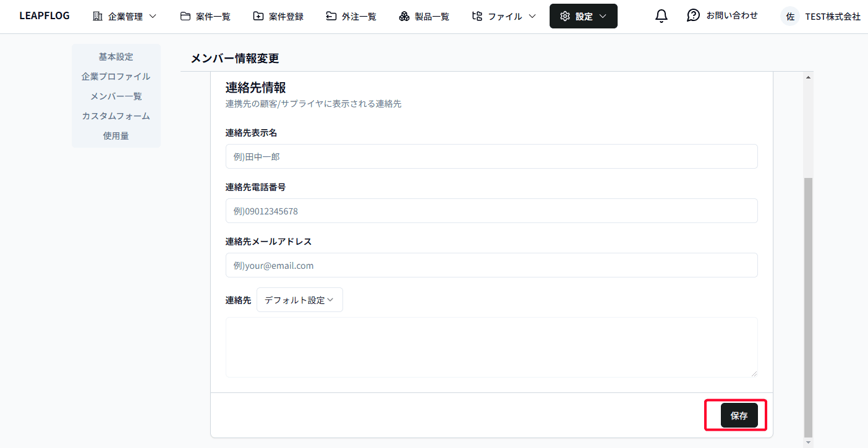Go to 企業プロファイル in the sidebar
This screenshot has width=868, height=448.
point(116,77)
